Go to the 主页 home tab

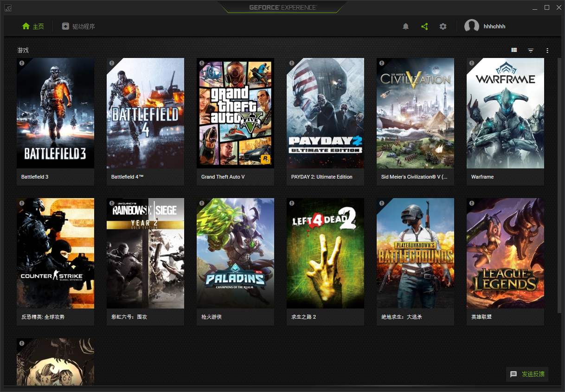(x=33, y=26)
